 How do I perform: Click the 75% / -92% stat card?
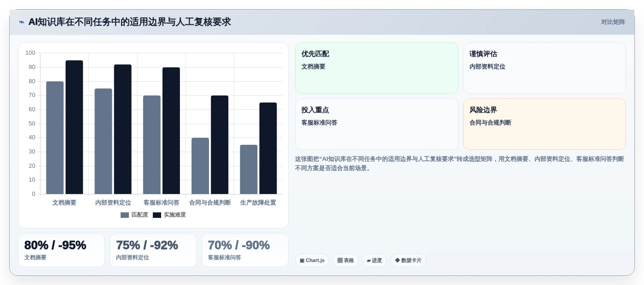(153, 250)
